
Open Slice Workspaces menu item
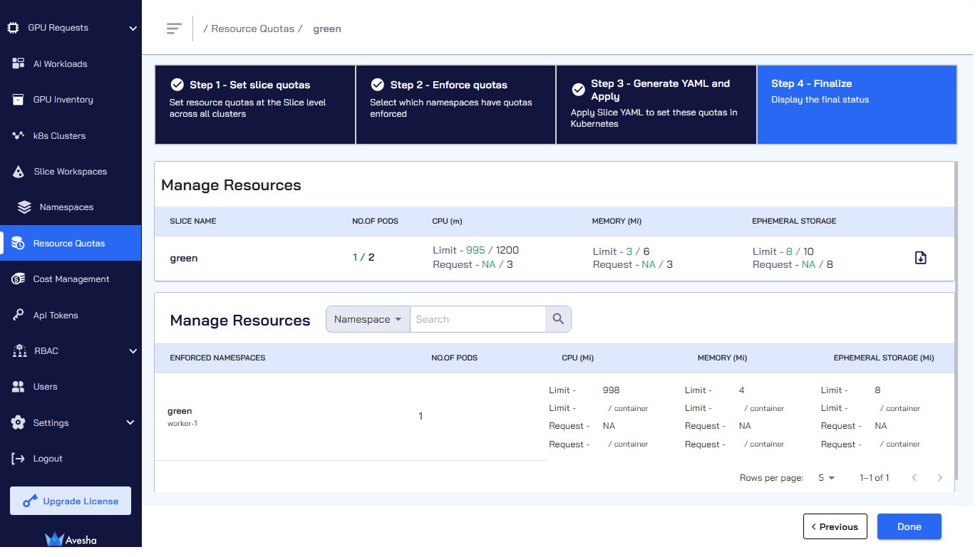tap(71, 172)
